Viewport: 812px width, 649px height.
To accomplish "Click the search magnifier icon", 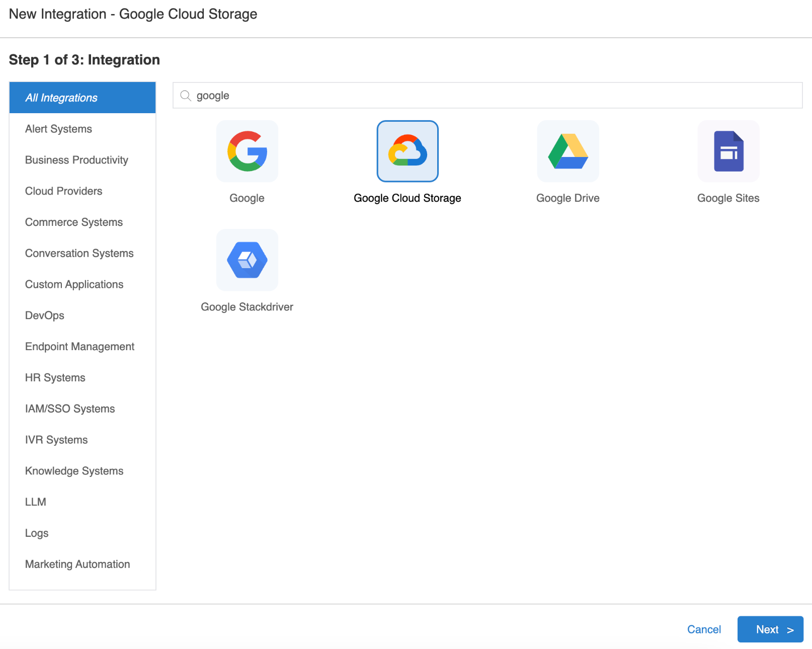I will (186, 96).
